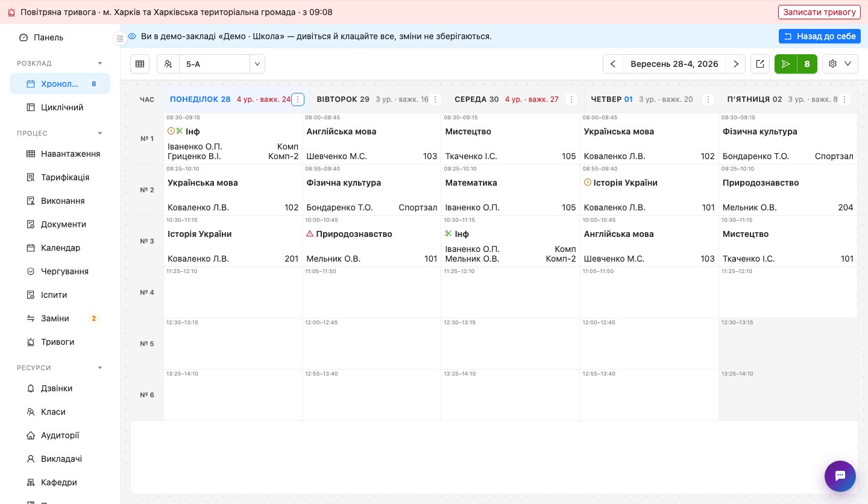The height and width of the screenshot is (504, 868).
Task: Open the Календар page
Action: (x=60, y=248)
